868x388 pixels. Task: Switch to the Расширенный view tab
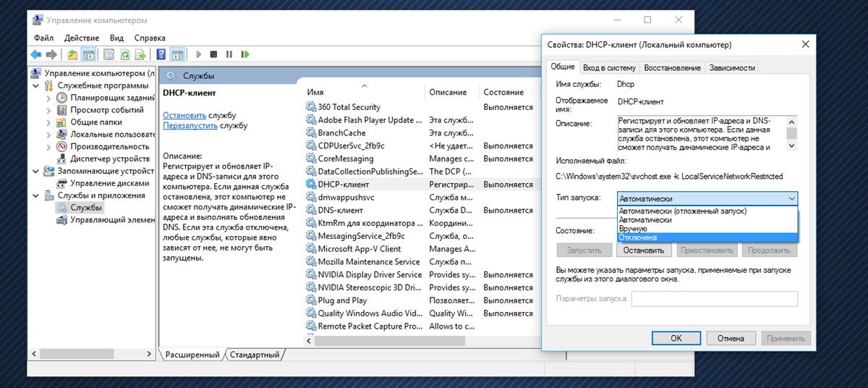pos(192,355)
